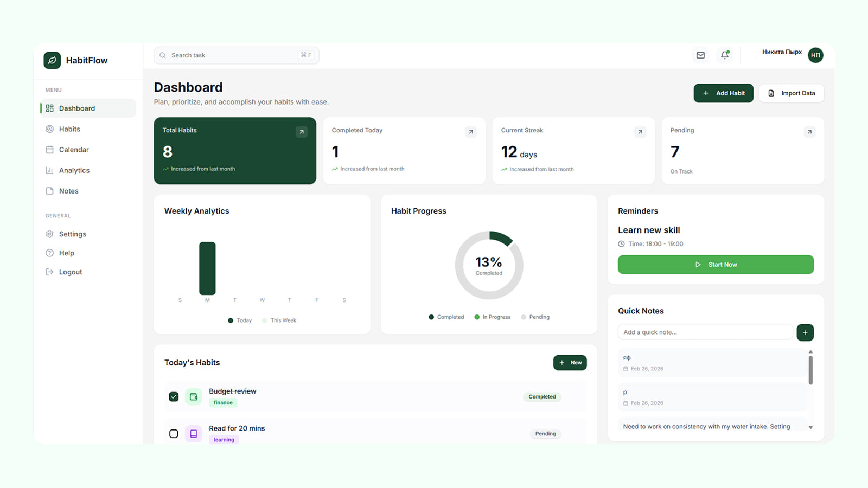868x488 pixels.
Task: Expand the Total Habits card details
Action: pos(302,131)
